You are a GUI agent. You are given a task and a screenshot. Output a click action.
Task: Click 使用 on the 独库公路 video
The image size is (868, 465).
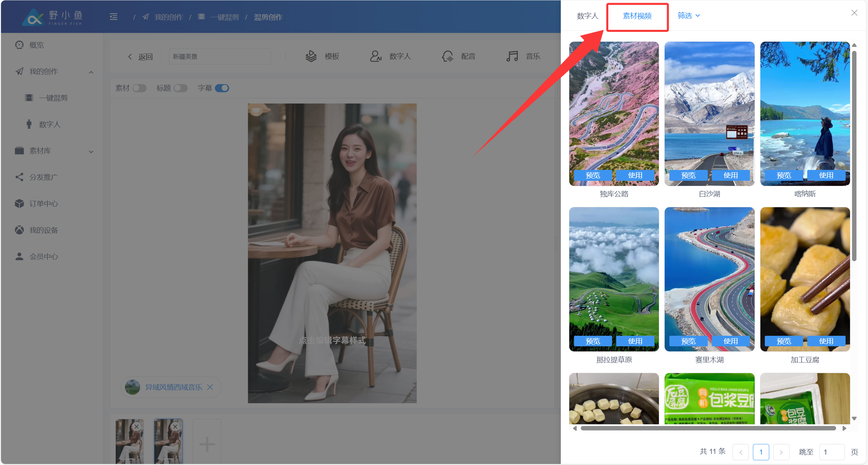[635, 175]
